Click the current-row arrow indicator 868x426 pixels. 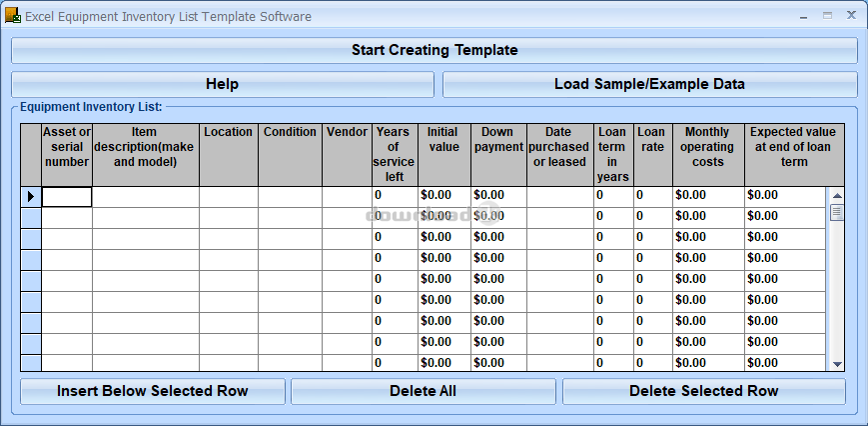point(31,197)
